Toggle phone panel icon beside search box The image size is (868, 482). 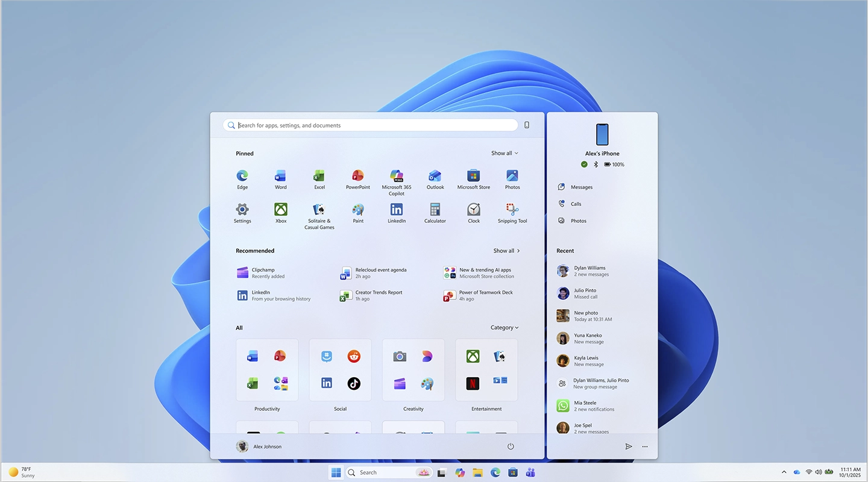(527, 125)
